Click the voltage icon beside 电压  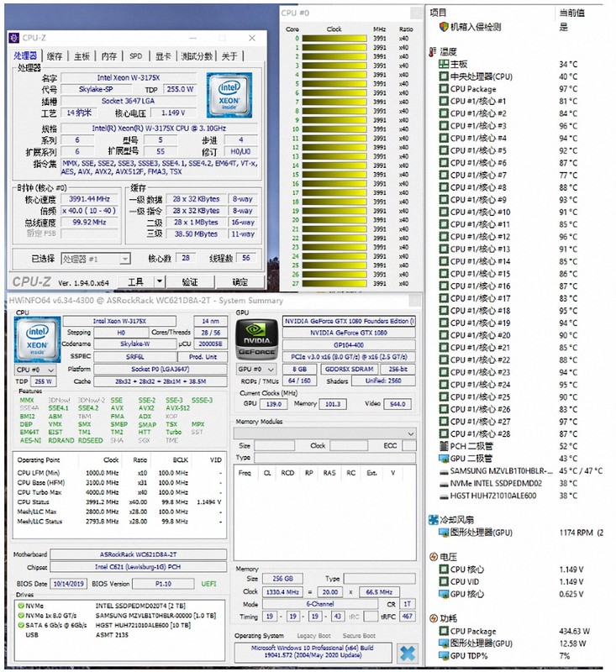click(434, 557)
